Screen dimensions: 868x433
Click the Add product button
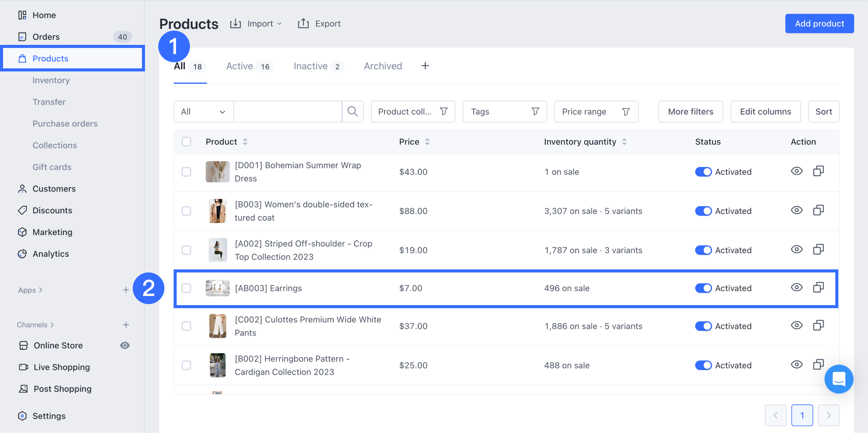click(x=819, y=23)
